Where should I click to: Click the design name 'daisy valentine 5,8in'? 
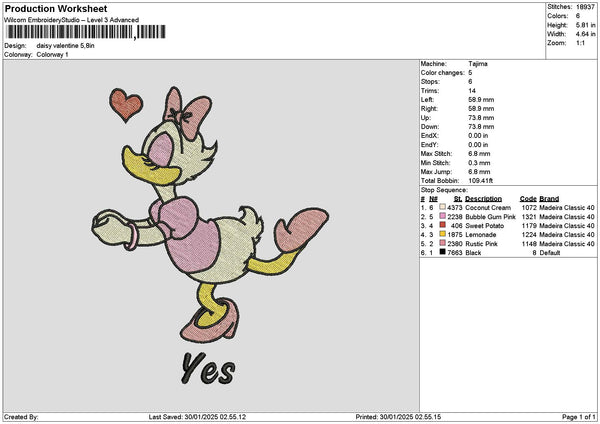[x=65, y=46]
